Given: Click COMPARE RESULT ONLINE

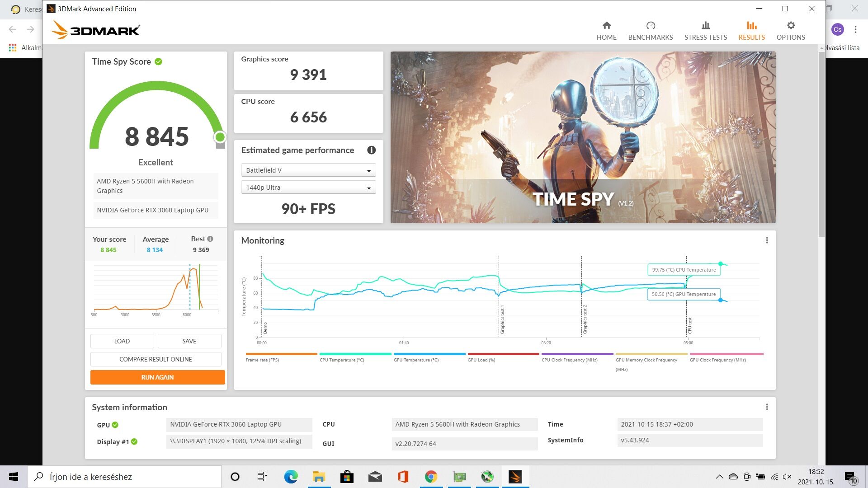Looking at the screenshot, I should [x=156, y=359].
